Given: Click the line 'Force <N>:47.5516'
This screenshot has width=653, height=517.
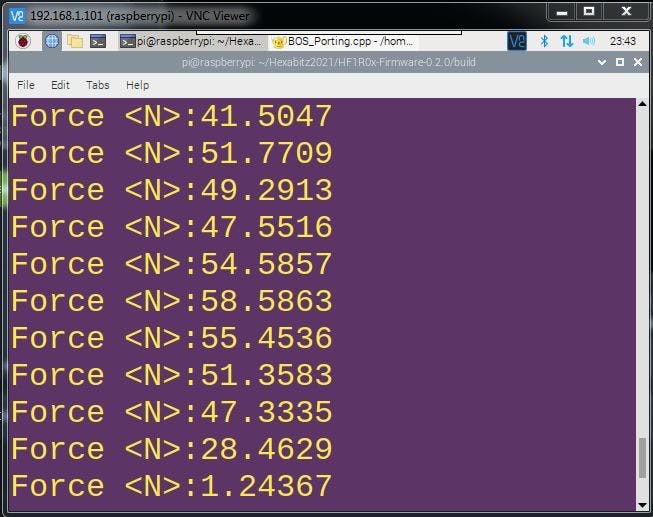Looking at the screenshot, I should 172,227.
